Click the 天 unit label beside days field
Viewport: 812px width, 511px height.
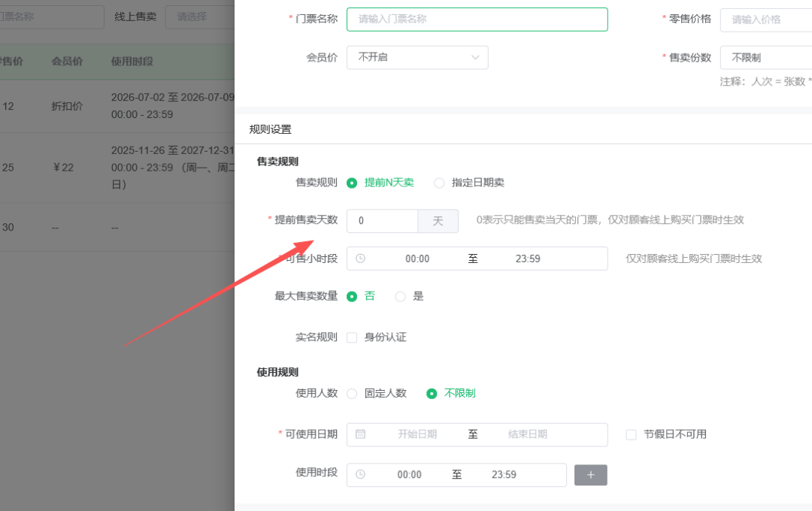[x=438, y=221]
